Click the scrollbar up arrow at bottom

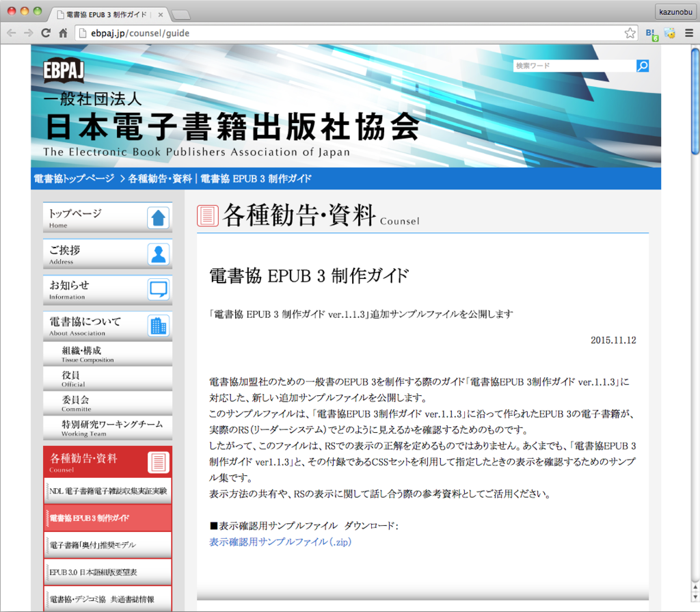695,587
